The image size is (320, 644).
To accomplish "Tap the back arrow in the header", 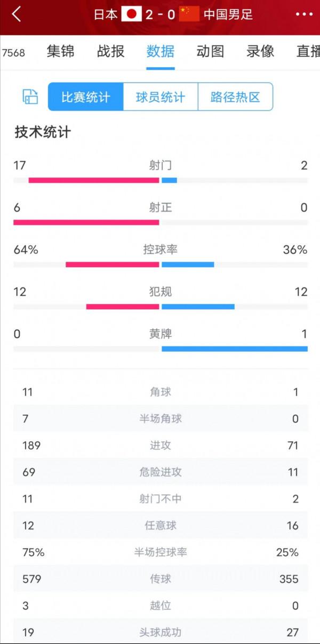I will point(17,14).
